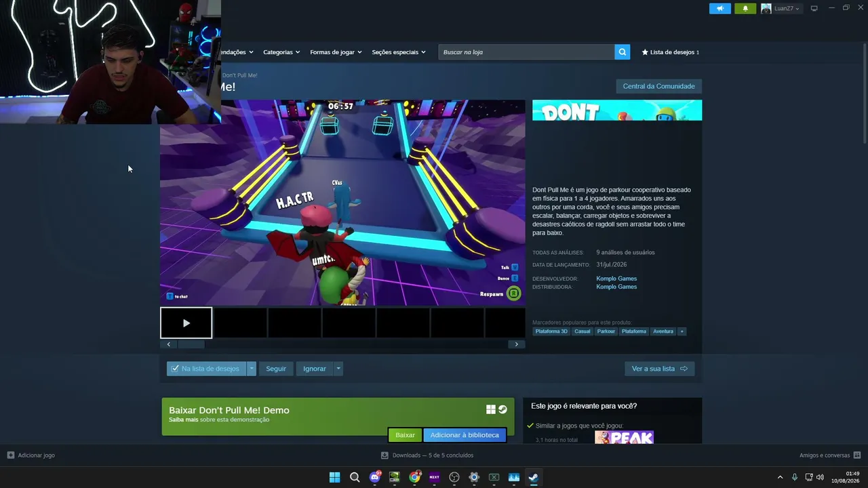
Task: Open the Saiba mais demo link
Action: [183, 420]
